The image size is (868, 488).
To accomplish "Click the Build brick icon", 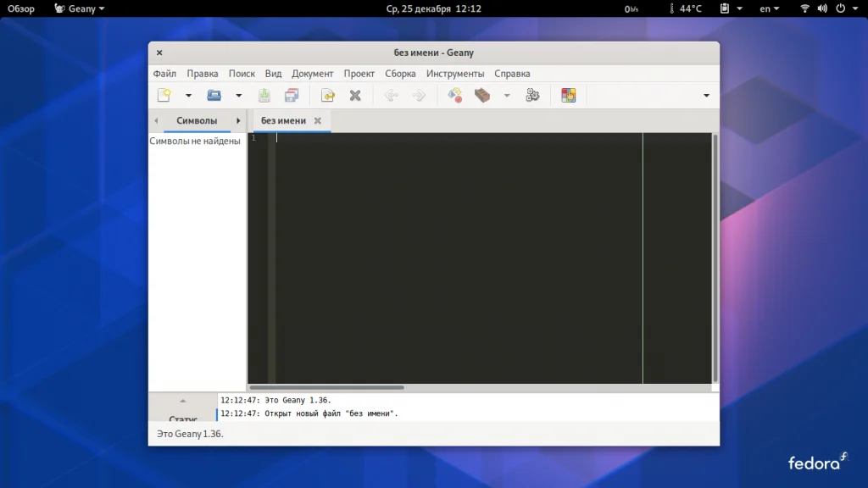I will pyautogui.click(x=482, y=96).
